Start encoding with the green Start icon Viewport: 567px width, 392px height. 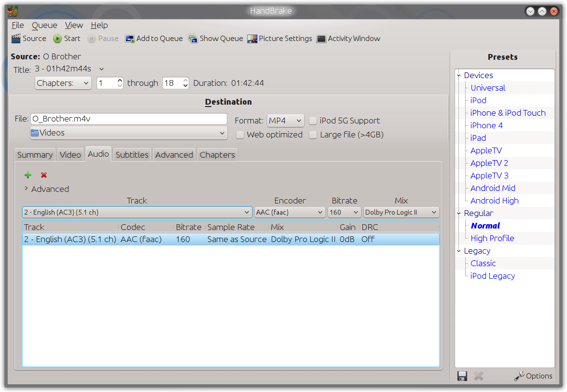pos(57,39)
